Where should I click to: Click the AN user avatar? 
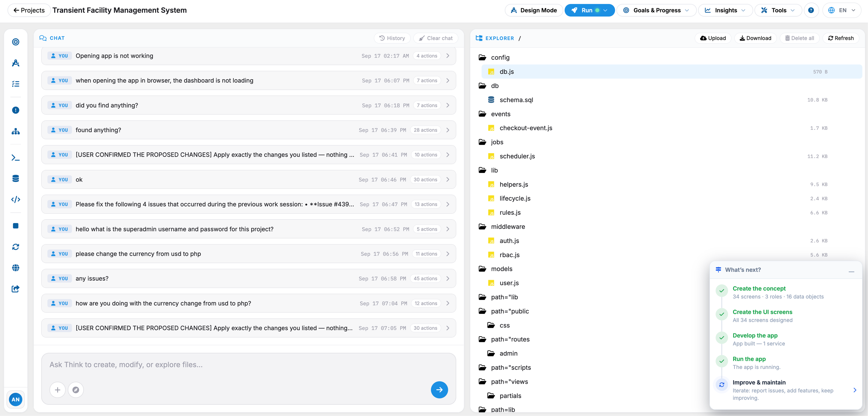point(15,400)
